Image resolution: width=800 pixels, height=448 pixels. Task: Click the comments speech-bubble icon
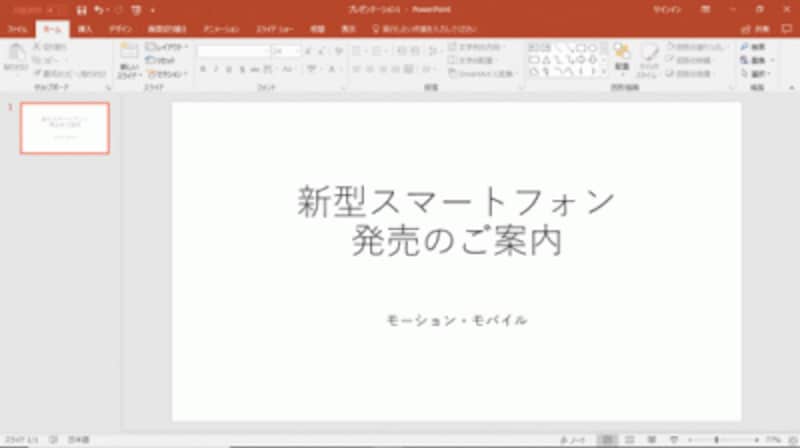(x=787, y=29)
